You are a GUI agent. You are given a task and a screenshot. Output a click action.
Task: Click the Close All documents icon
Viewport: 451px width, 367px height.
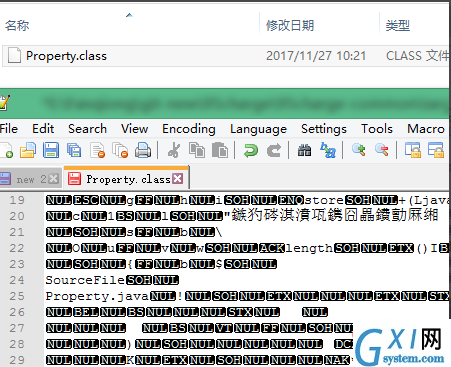(120, 150)
